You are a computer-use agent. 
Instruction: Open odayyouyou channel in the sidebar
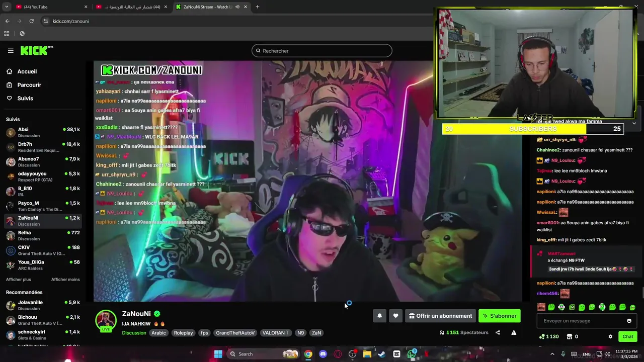click(x=43, y=176)
